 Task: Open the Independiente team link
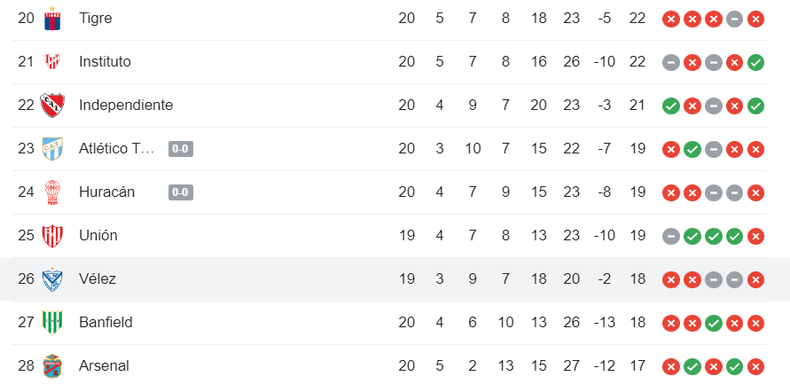(126, 105)
